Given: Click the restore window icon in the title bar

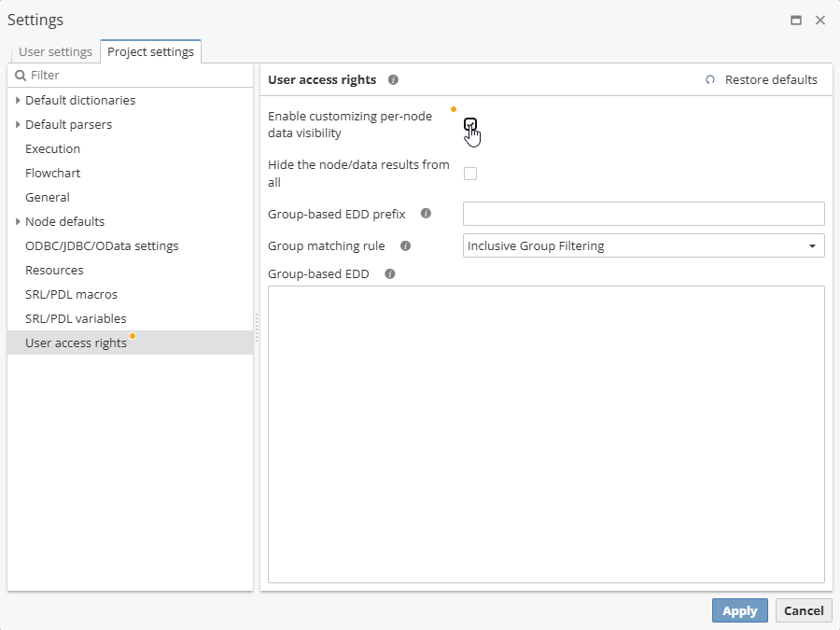Looking at the screenshot, I should pos(796,20).
